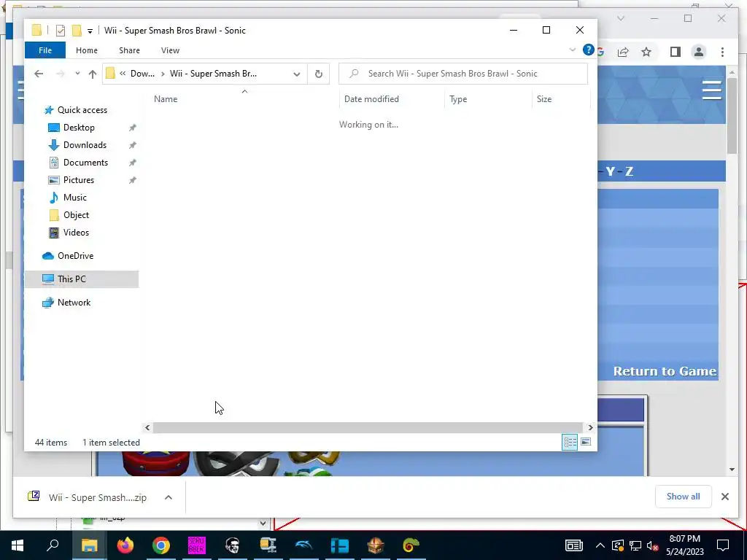This screenshot has width=747, height=560.
Task: Open the File ribbon tab
Action: (45, 50)
